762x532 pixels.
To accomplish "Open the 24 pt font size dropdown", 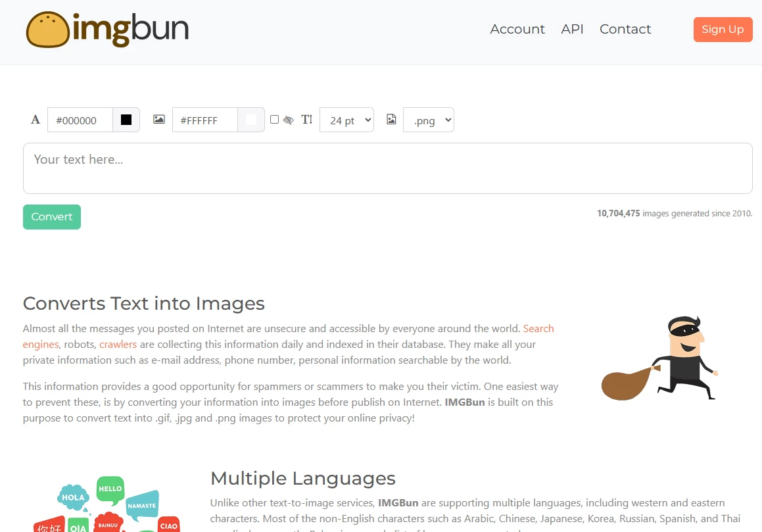I will point(346,120).
